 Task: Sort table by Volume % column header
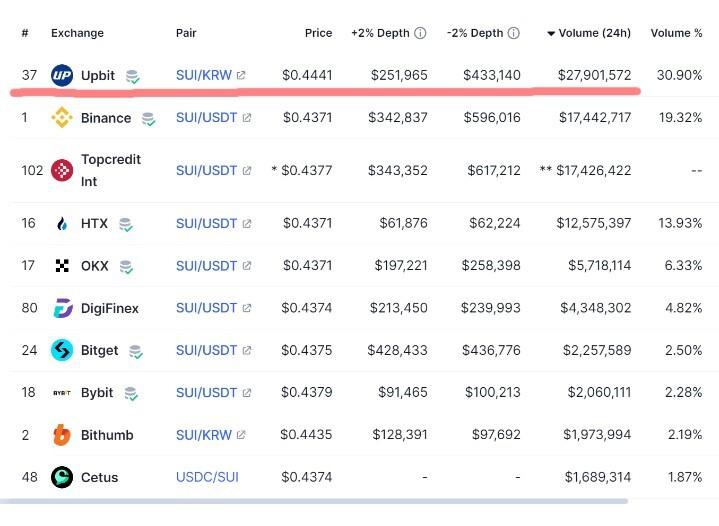click(x=676, y=33)
